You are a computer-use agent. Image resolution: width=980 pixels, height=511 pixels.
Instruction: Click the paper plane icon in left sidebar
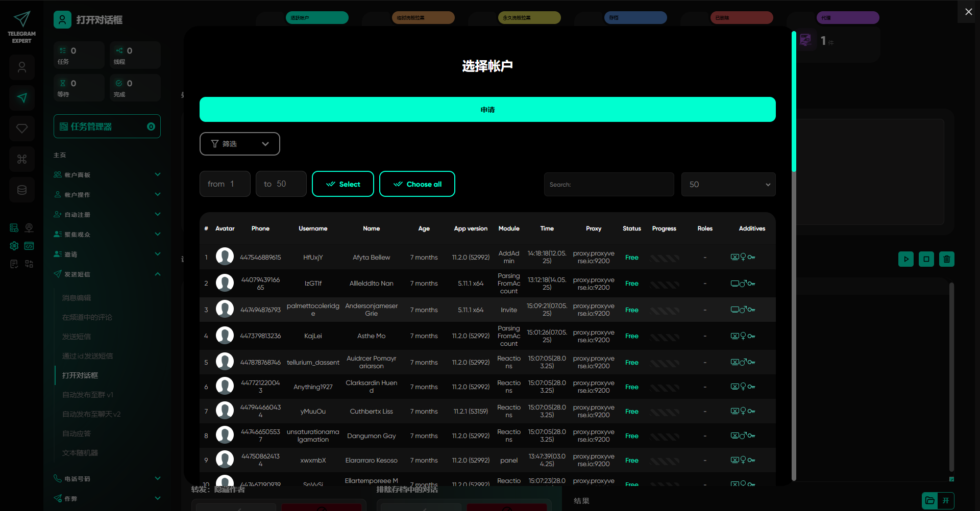(x=22, y=98)
